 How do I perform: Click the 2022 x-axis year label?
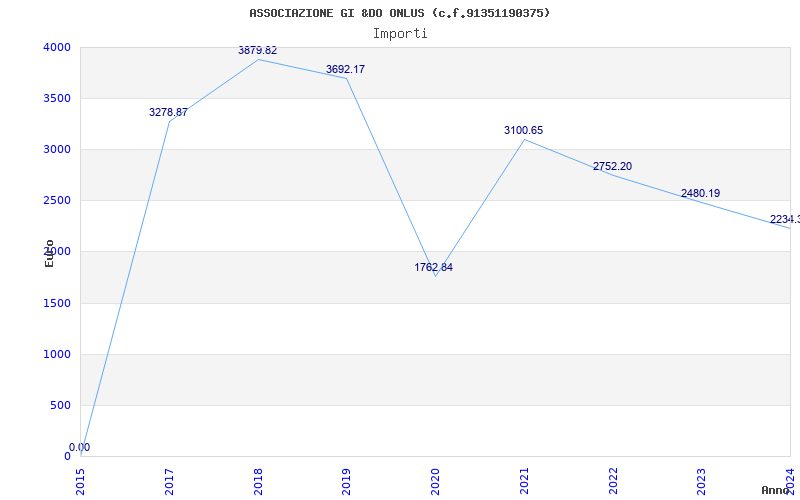tap(613, 481)
